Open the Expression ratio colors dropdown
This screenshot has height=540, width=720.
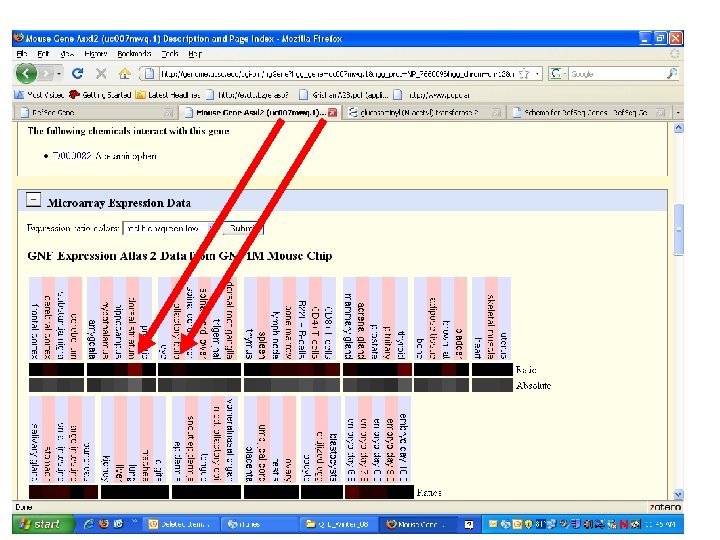171,228
